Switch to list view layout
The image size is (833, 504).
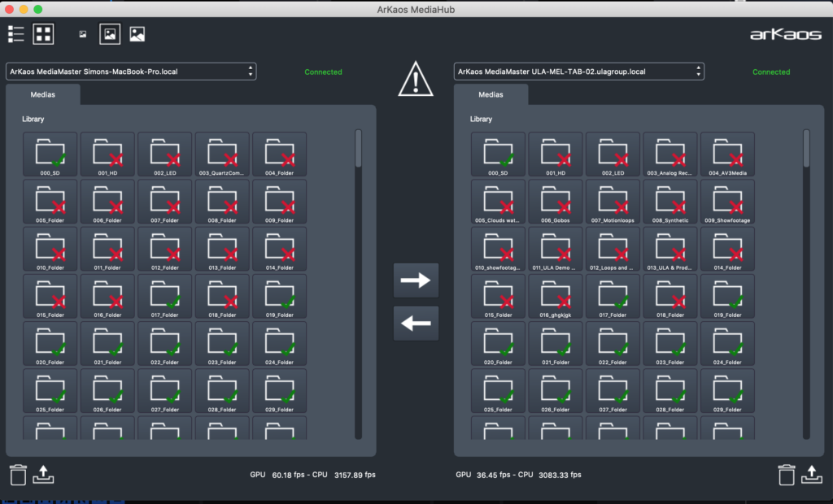coord(16,34)
